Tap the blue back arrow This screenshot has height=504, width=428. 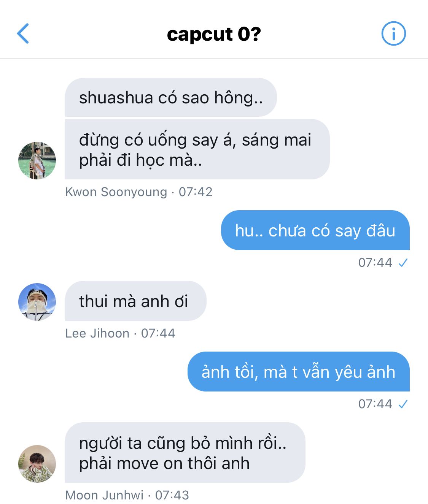23,33
